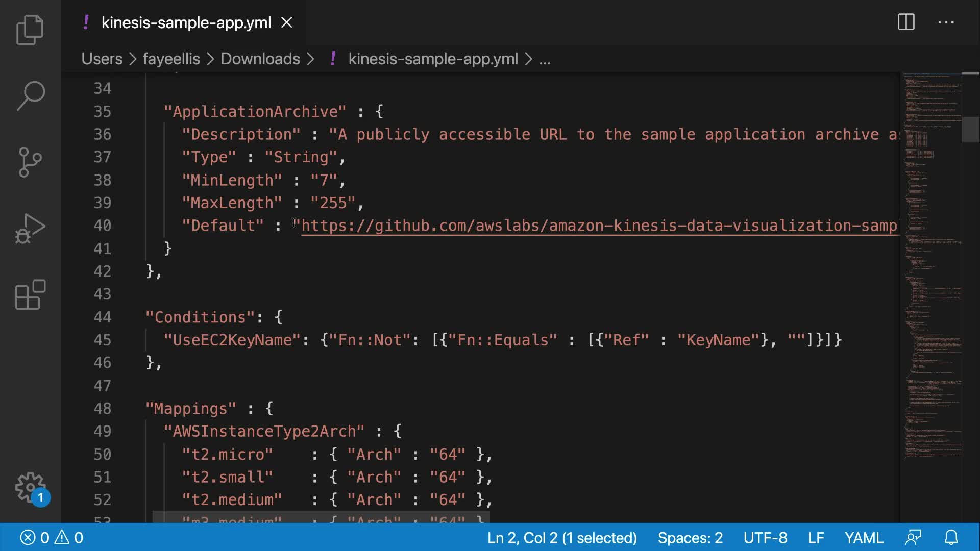This screenshot has width=980, height=551.
Task: Click the Downloads breadcrumb segment
Action: click(260, 59)
